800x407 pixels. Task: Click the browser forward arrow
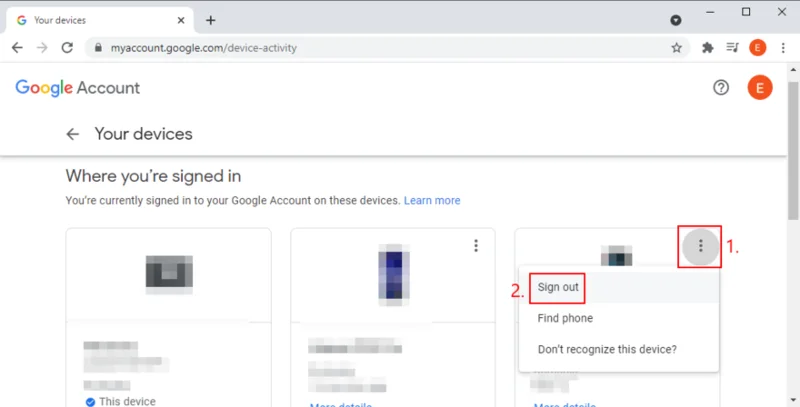point(42,48)
